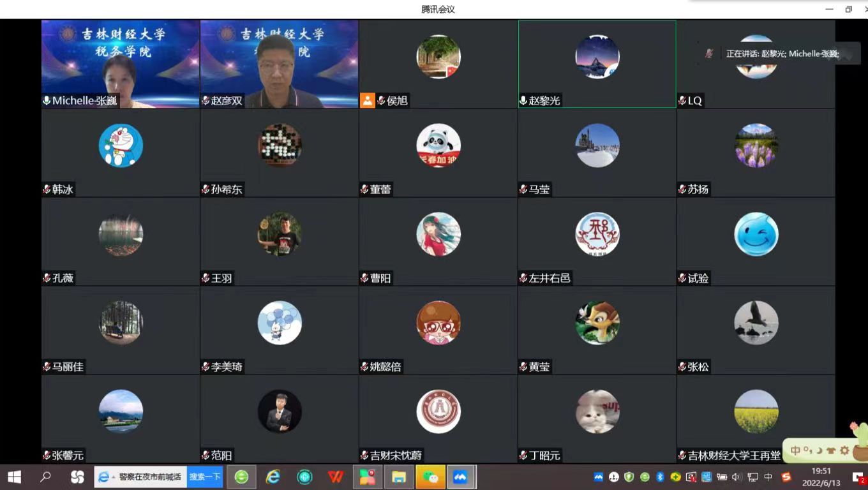Click the system tray clock and date
This screenshot has height=490, width=868.
tap(821, 477)
